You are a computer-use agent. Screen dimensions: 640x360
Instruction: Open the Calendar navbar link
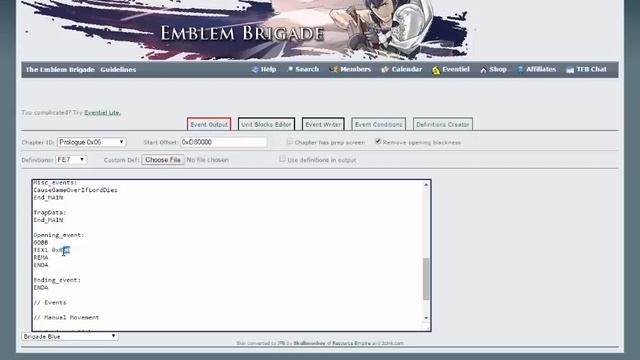[x=407, y=69]
